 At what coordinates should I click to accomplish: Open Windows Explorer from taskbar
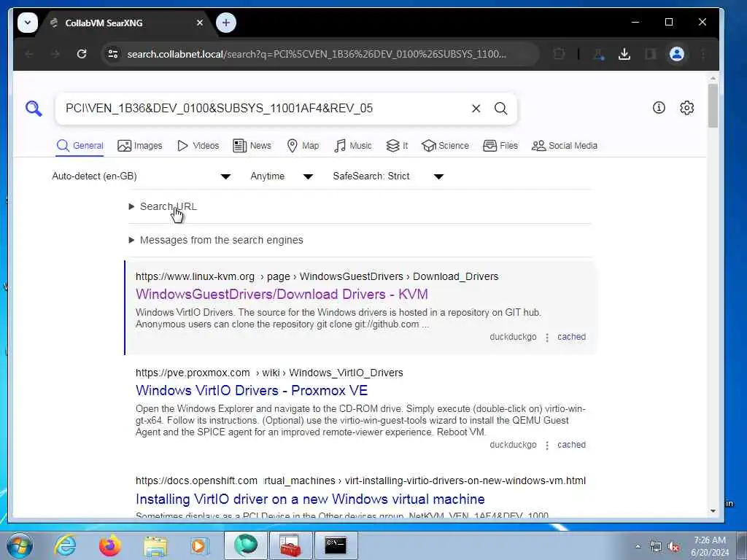point(155,545)
